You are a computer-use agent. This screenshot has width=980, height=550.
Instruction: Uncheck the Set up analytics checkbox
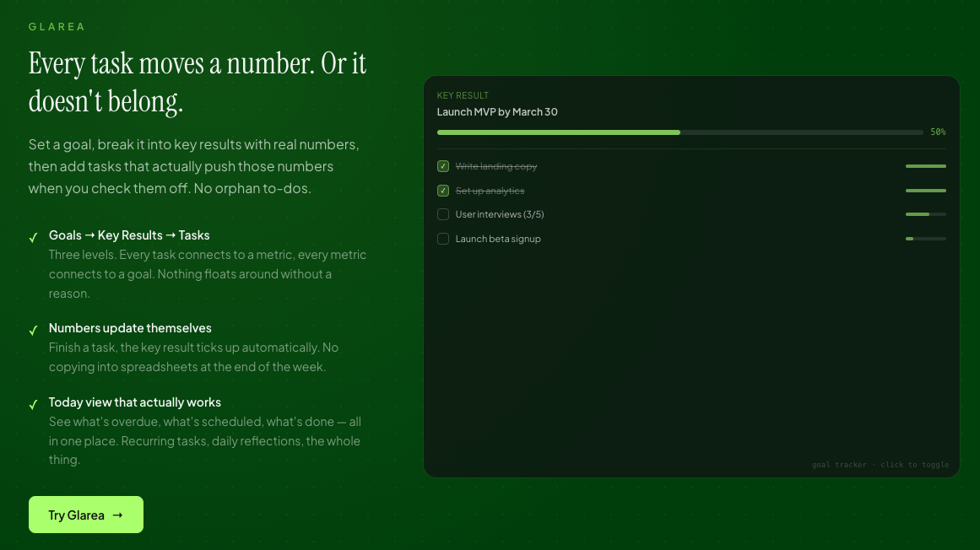(x=443, y=191)
